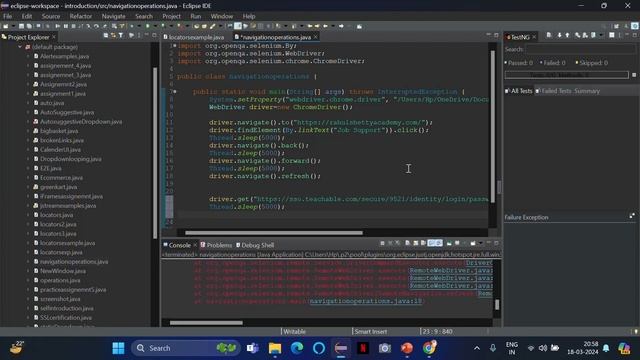Open the Run icon dropdown arrow
The image size is (640, 360).
[x=156, y=26]
